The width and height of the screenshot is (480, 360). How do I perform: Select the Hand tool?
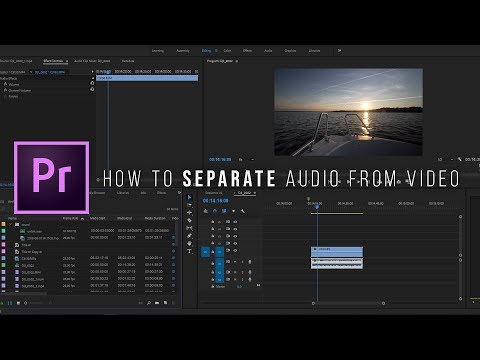(x=189, y=243)
